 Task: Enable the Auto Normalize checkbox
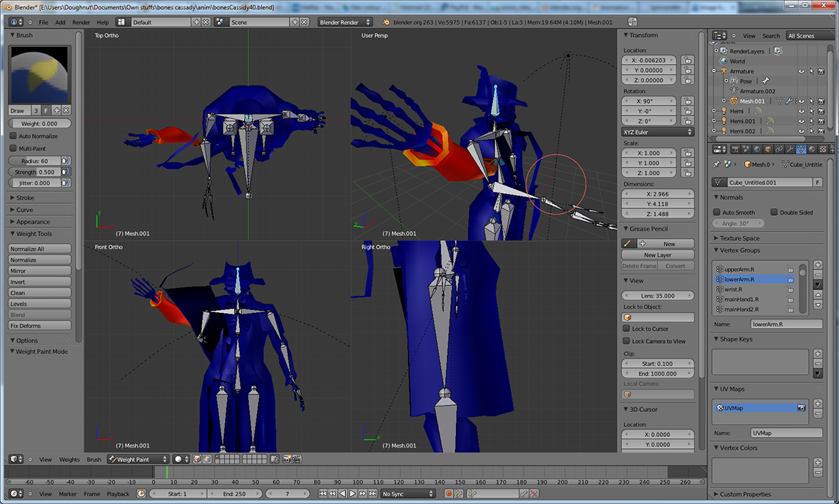pyautogui.click(x=14, y=135)
